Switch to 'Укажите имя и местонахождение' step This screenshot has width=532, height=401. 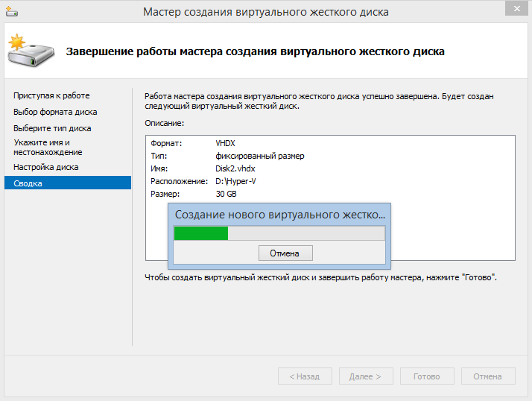pyautogui.click(x=48, y=147)
